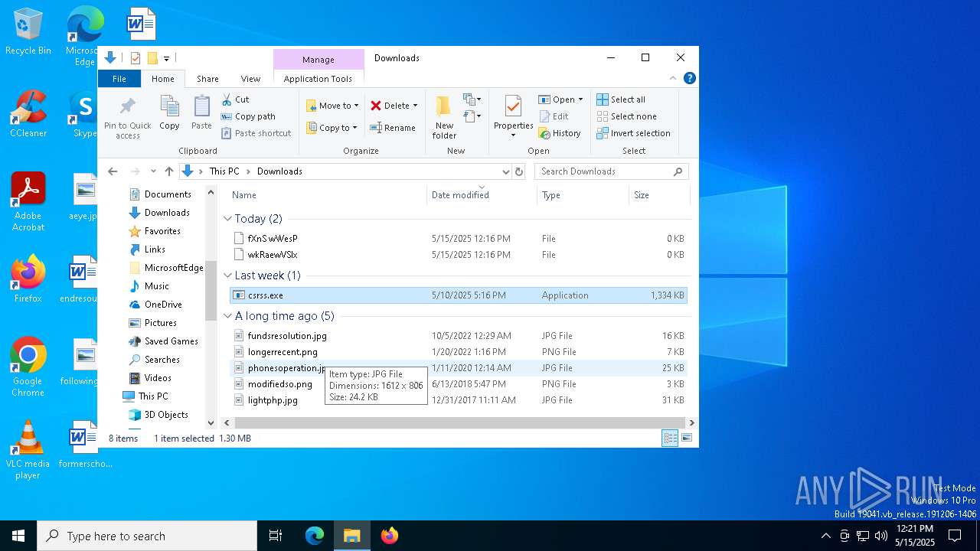The image size is (980, 551).
Task: Sort by Date modified column
Action: point(482,195)
